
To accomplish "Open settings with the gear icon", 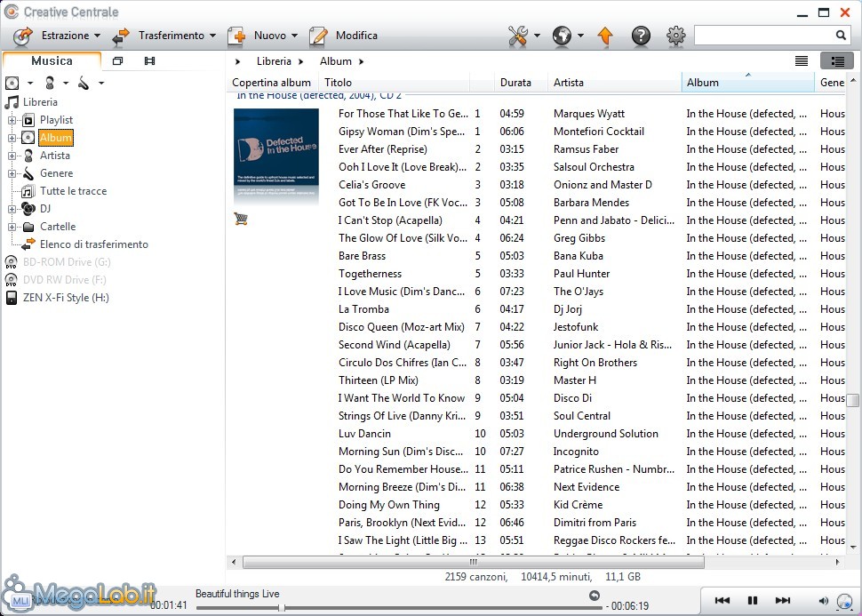I will pos(675,36).
